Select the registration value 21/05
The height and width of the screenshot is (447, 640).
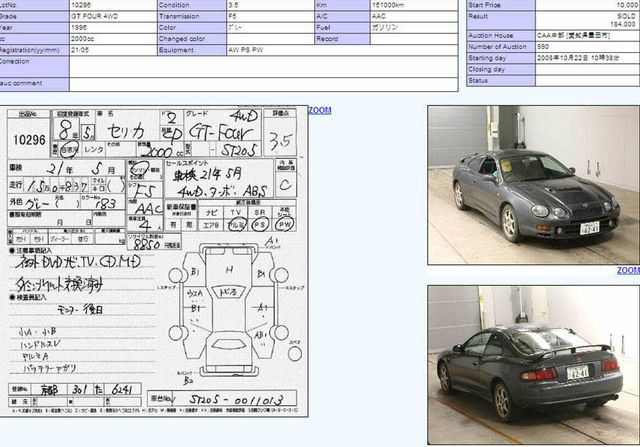[80, 50]
